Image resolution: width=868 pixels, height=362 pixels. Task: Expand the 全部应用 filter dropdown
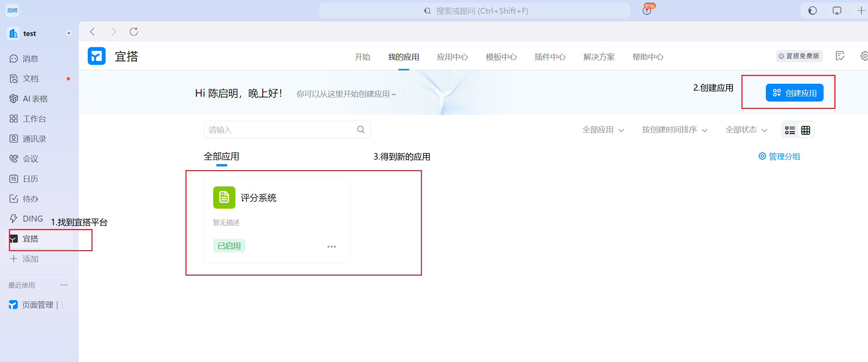(603, 130)
